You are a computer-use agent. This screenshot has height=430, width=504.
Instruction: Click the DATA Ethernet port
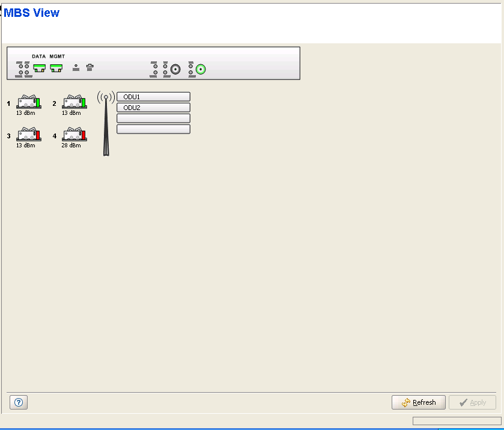tap(40, 68)
